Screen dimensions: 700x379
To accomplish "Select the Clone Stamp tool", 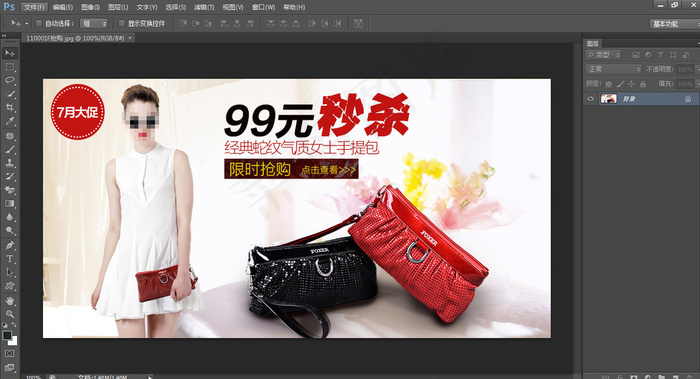I will (9, 163).
